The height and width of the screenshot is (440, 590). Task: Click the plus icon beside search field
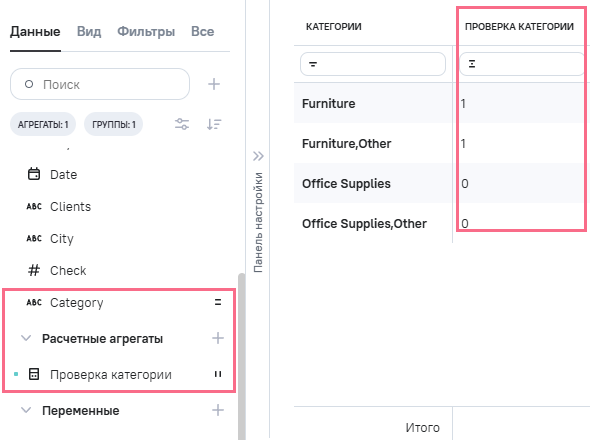214,84
